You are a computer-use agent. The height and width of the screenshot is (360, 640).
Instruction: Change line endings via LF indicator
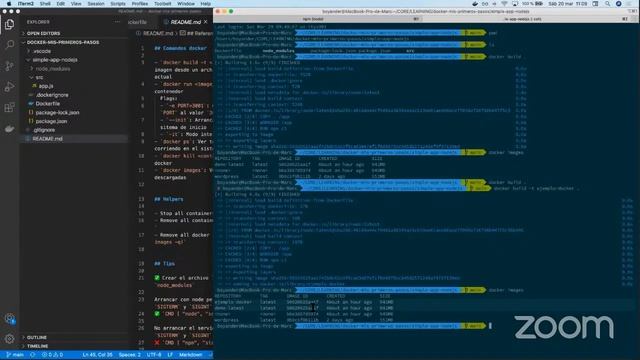(170, 355)
